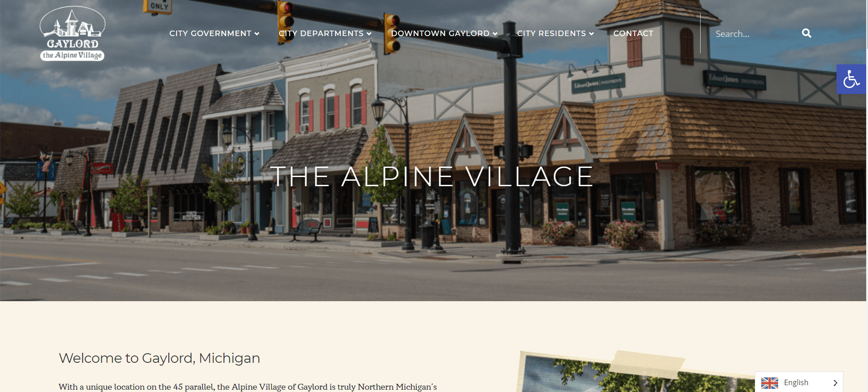This screenshot has height=392, width=868.
Task: Open the accessibility wheelchair tool
Action: [x=851, y=79]
